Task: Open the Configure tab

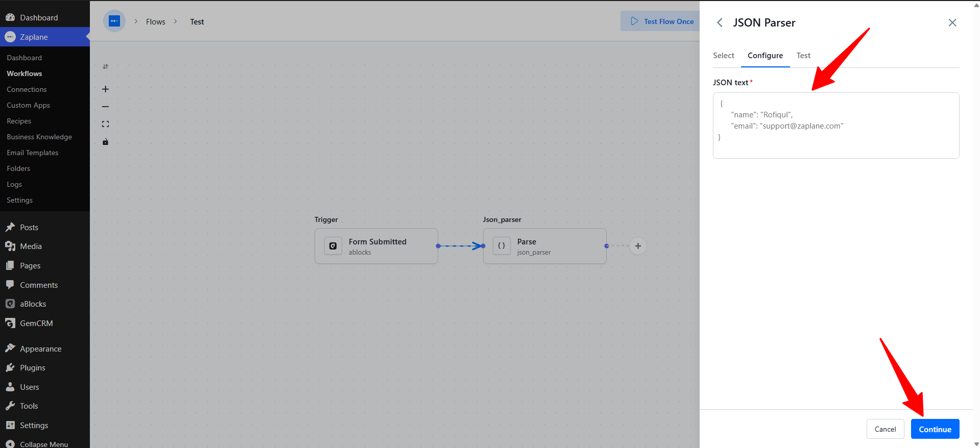Action: tap(765, 56)
